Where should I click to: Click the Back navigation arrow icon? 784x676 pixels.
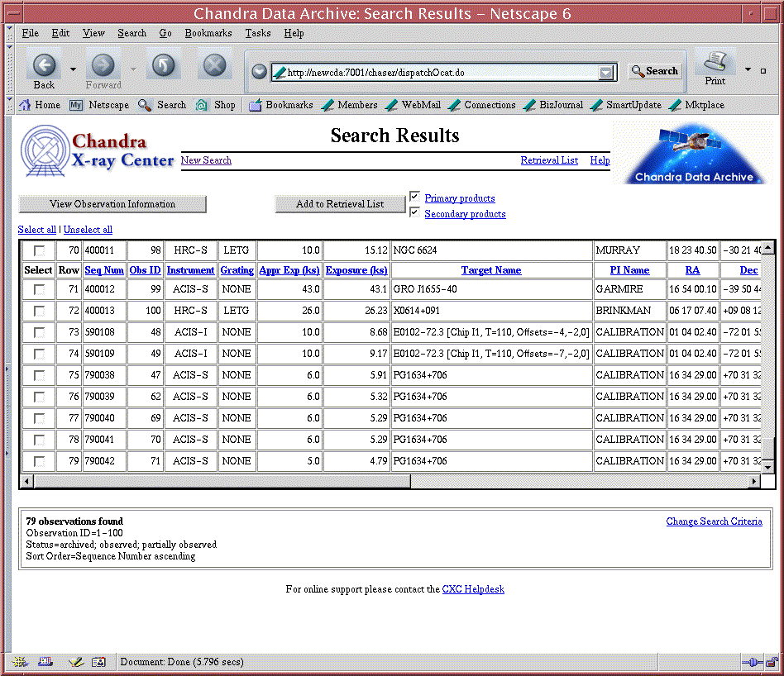pyautogui.click(x=44, y=65)
